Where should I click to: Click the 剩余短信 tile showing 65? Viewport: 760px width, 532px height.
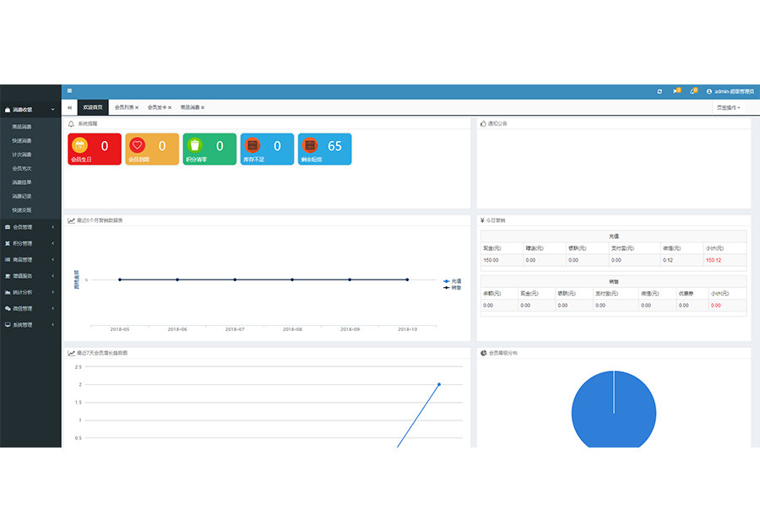pyautogui.click(x=325, y=149)
